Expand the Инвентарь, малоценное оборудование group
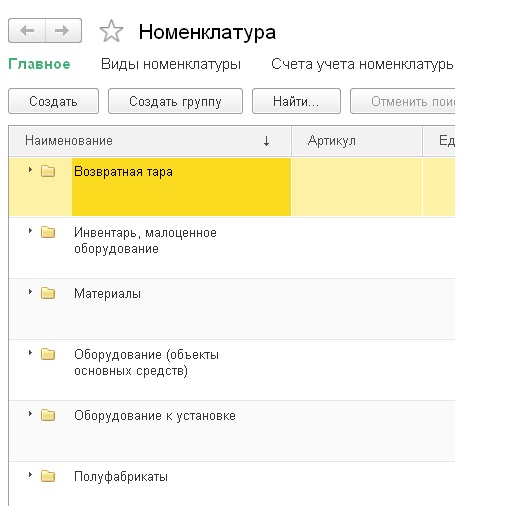 point(30,230)
